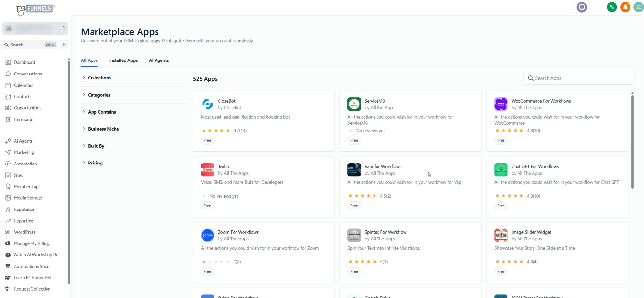
Task: Switch to the Installed Apps tab
Action: coord(123,60)
